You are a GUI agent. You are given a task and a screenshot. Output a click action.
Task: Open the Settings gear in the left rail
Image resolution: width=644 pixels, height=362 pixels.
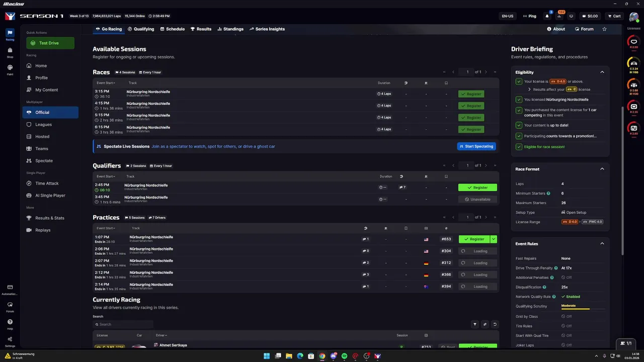point(10,341)
